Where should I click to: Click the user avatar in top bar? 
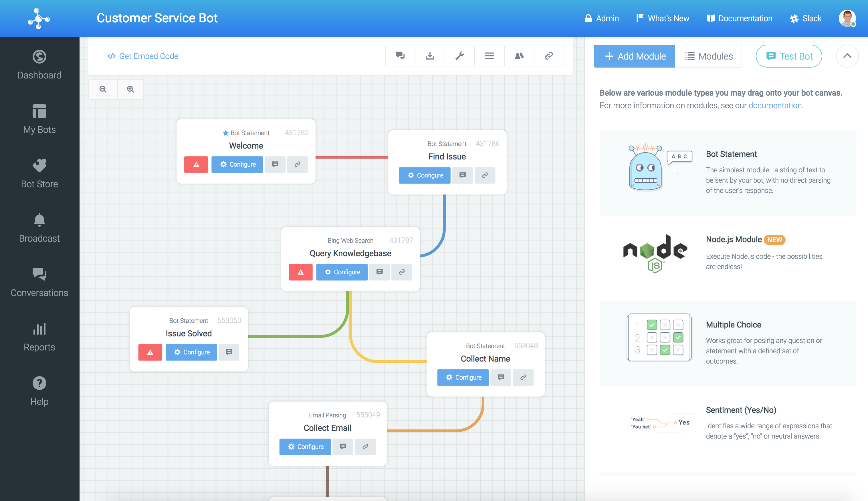pyautogui.click(x=847, y=18)
